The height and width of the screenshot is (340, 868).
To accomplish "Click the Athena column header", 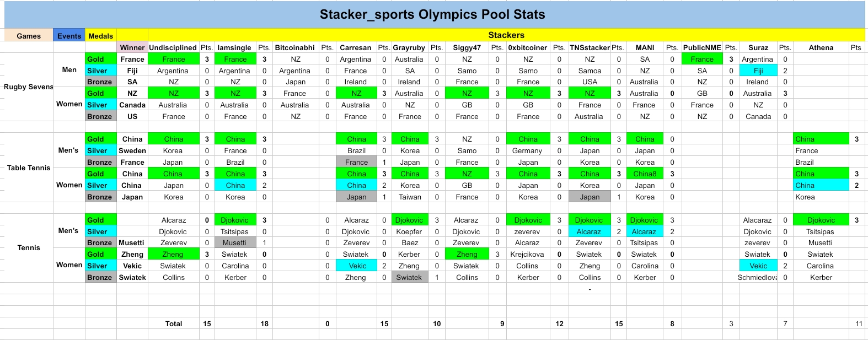I will [x=821, y=47].
